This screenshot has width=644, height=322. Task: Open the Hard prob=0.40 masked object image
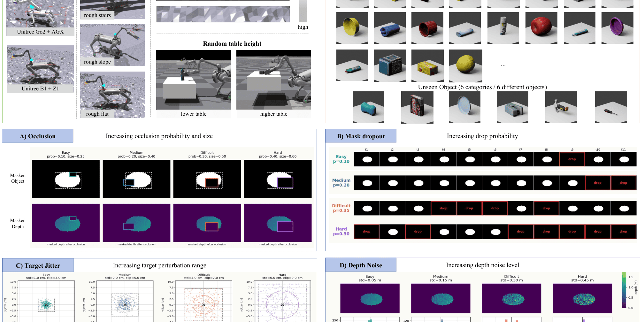278,179
